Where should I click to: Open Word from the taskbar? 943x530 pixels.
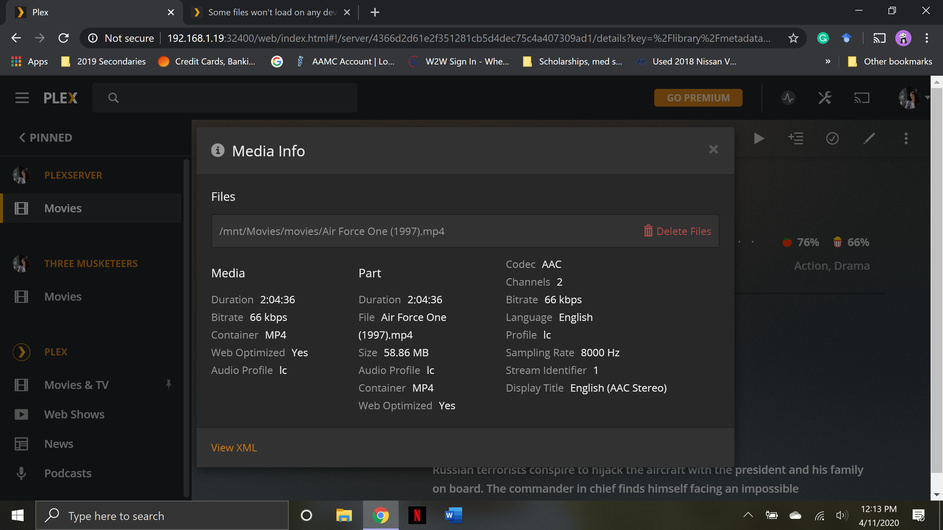pyautogui.click(x=453, y=516)
